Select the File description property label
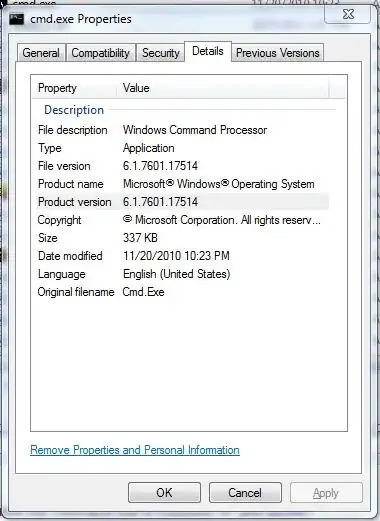 click(73, 130)
